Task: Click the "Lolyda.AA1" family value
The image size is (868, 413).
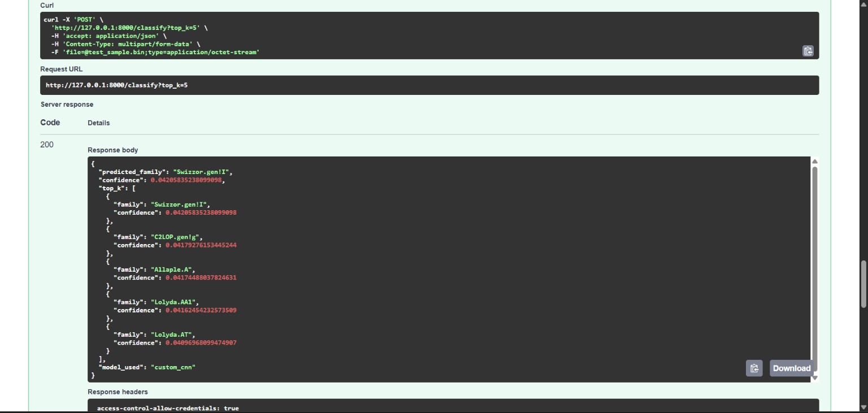Action: [x=174, y=302]
